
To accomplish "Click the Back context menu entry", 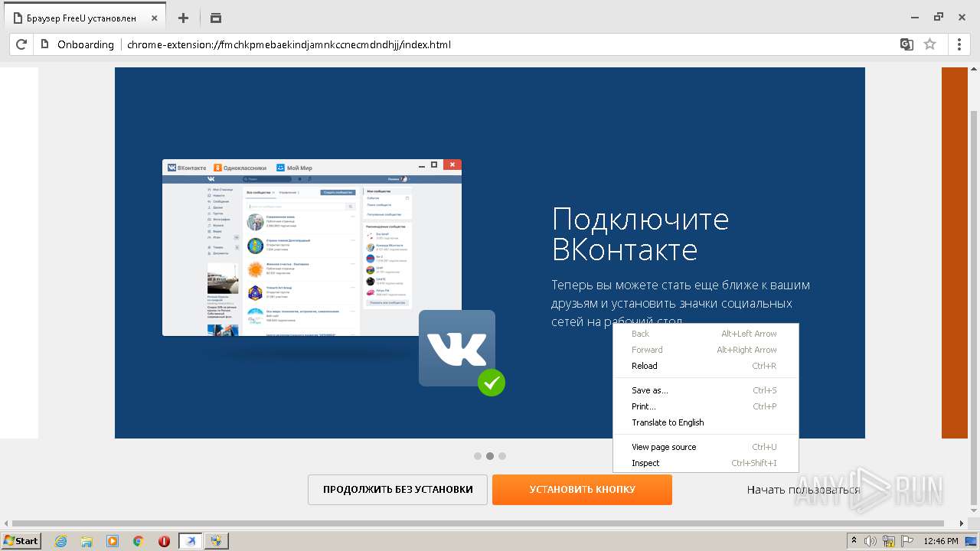I will pos(706,334).
